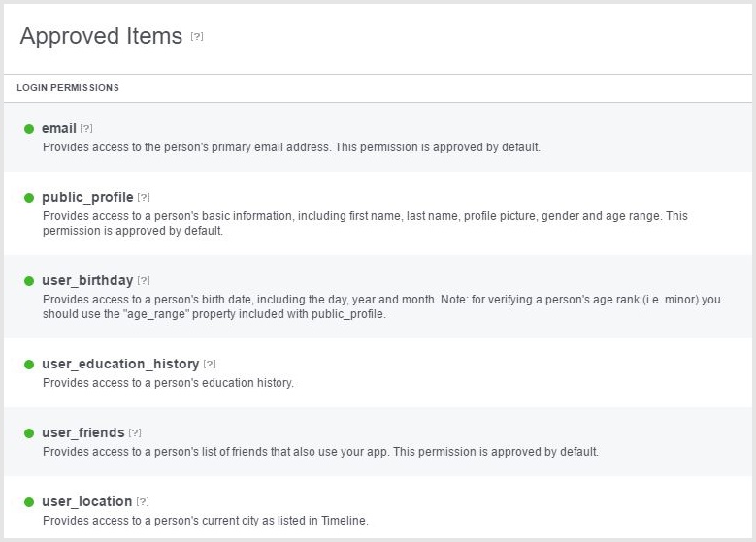Click the help icon next to user_education_history

point(210,365)
